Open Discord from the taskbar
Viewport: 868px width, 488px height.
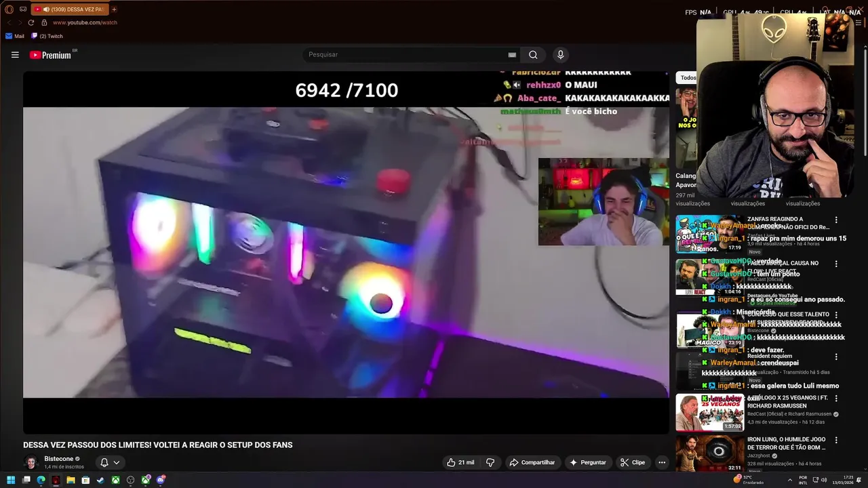click(x=161, y=480)
